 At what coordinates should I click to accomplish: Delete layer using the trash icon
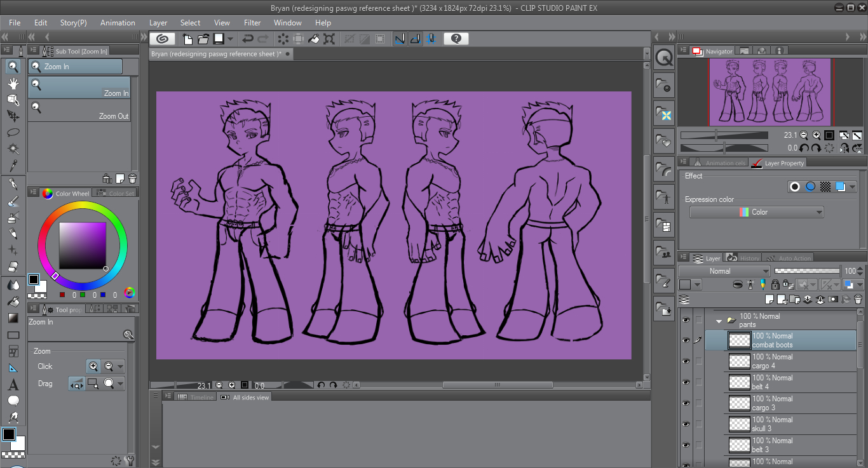858,299
